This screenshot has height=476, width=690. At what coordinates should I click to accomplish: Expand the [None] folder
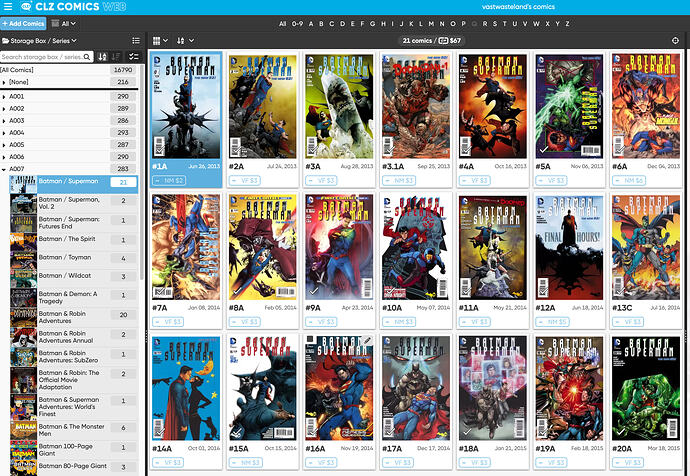(x=4, y=82)
